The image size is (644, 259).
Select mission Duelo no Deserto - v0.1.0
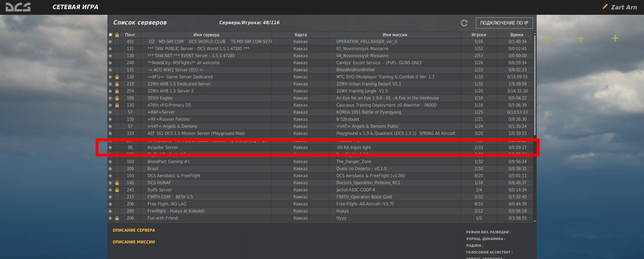click(x=361, y=169)
